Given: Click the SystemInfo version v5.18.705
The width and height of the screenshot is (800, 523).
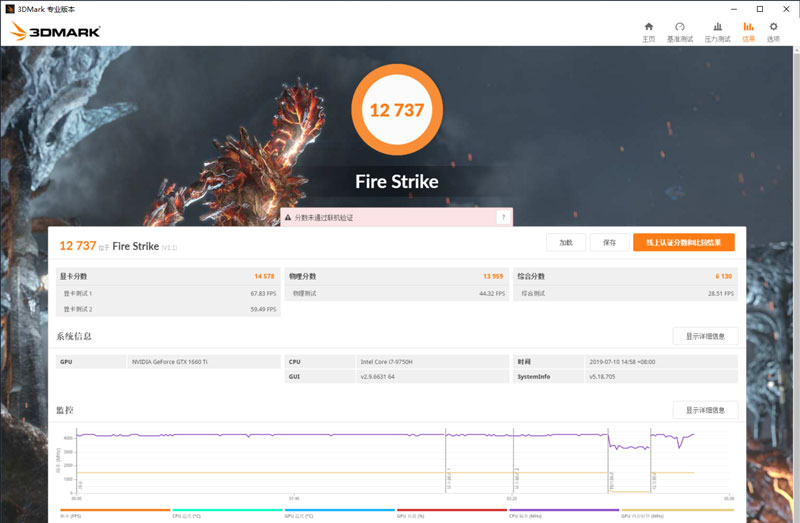Looking at the screenshot, I should click(602, 377).
